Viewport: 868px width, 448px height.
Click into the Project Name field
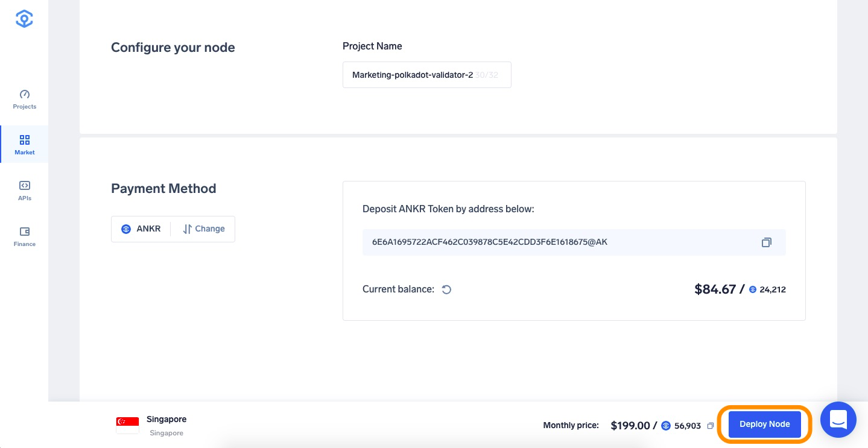pos(426,75)
